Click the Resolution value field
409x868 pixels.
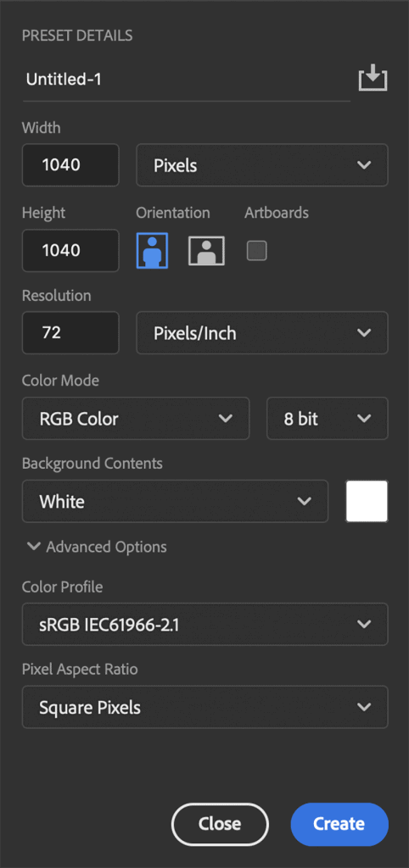pos(70,332)
